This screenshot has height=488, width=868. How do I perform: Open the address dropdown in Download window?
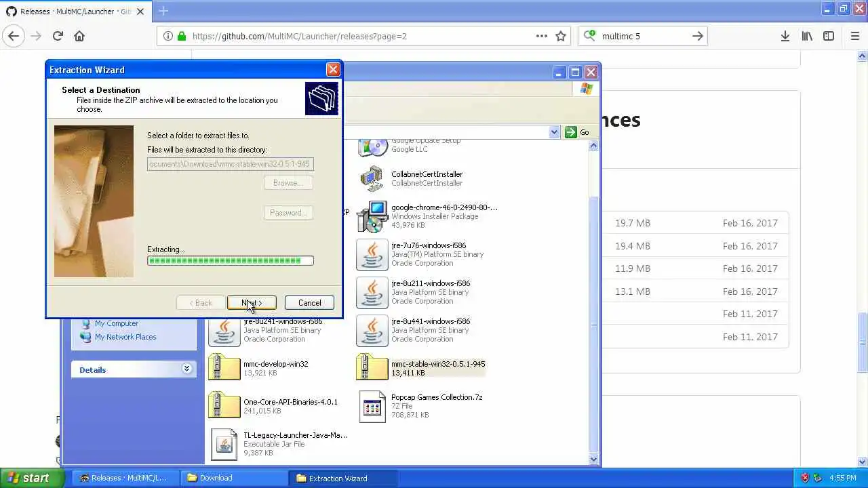click(554, 132)
